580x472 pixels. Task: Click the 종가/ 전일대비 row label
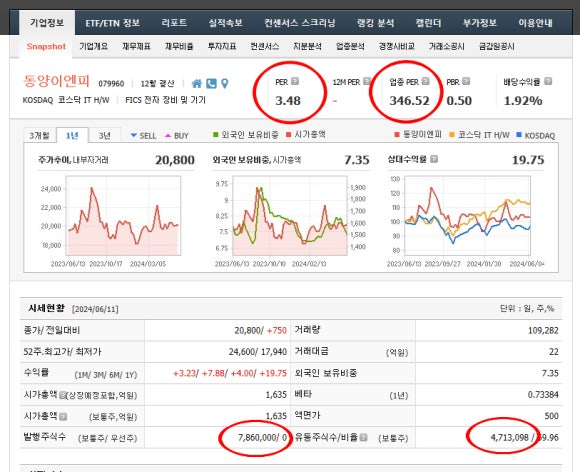click(51, 330)
